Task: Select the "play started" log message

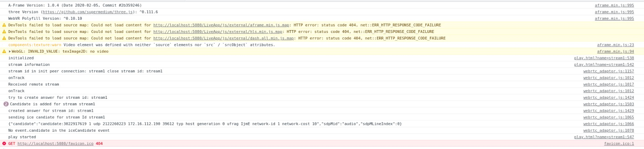Action: tap(22, 137)
